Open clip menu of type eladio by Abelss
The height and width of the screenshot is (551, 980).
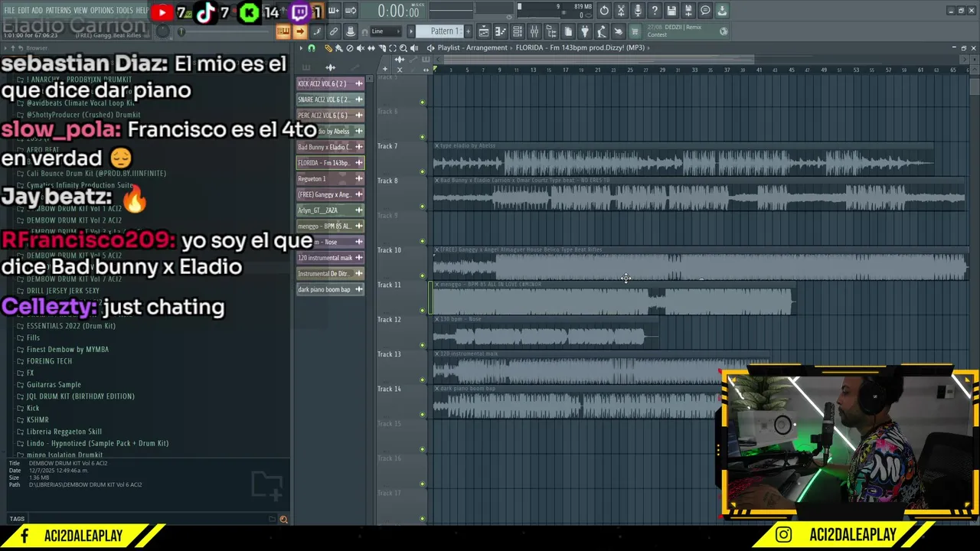pyautogui.click(x=437, y=145)
